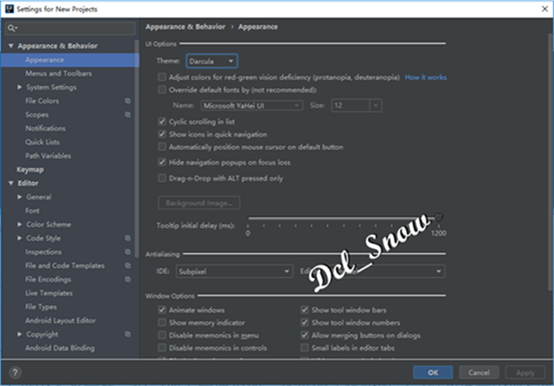554x386 pixels.
Task: Click the help question mark icon
Action: (x=15, y=372)
